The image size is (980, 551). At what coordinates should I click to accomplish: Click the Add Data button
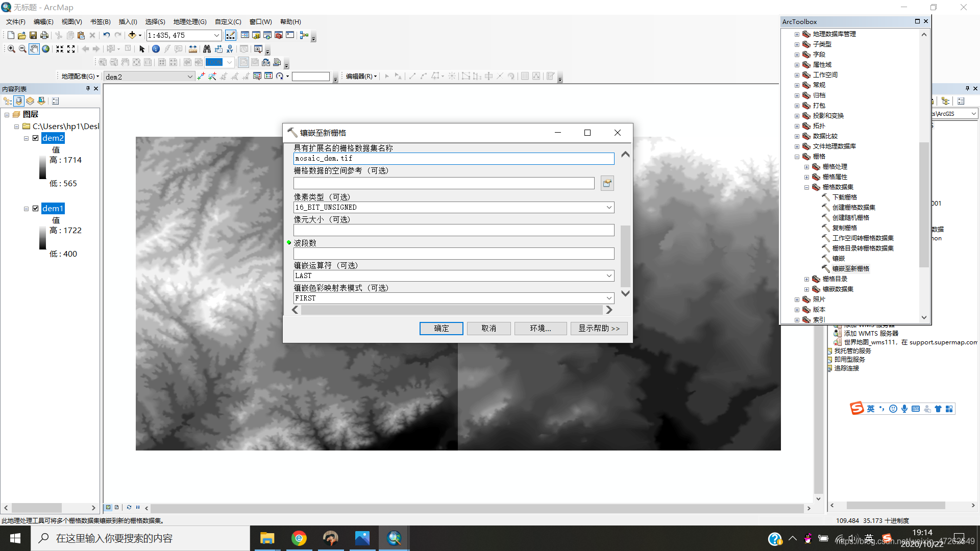pos(132,35)
